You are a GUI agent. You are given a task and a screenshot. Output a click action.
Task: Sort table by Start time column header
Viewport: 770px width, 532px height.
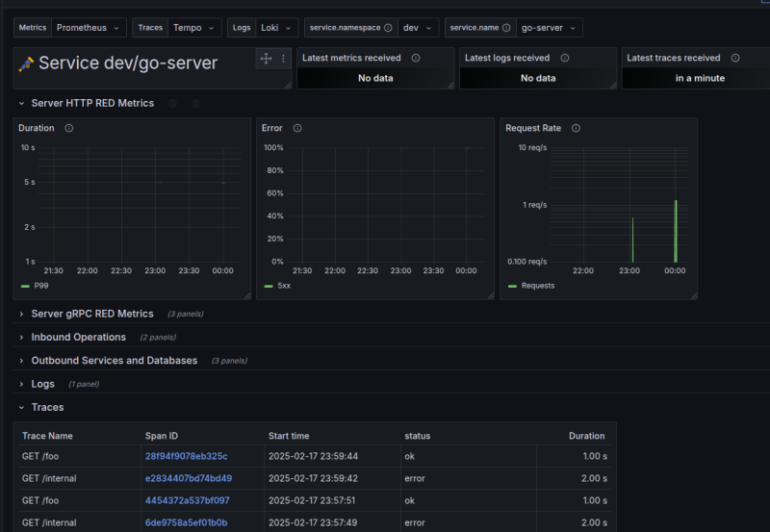click(x=289, y=436)
